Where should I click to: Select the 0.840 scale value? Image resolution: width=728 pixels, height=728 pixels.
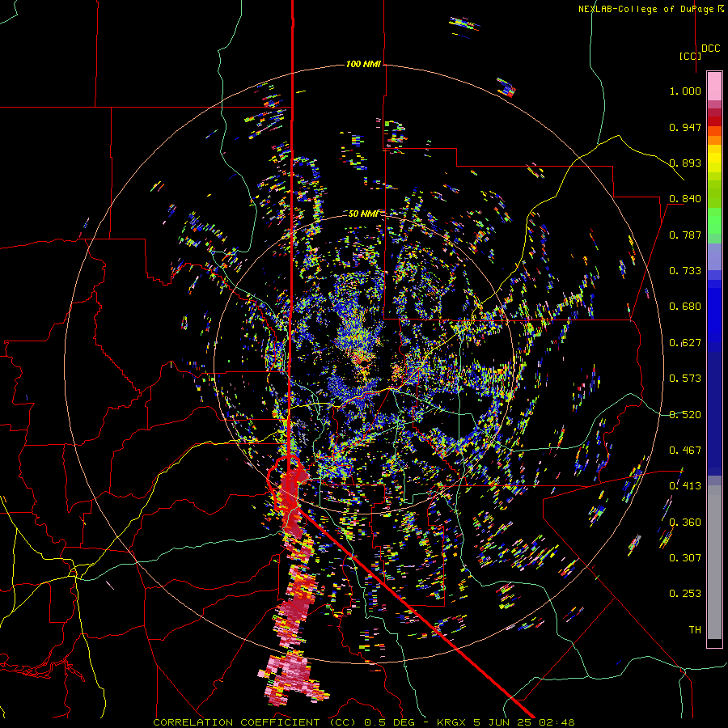coord(685,199)
